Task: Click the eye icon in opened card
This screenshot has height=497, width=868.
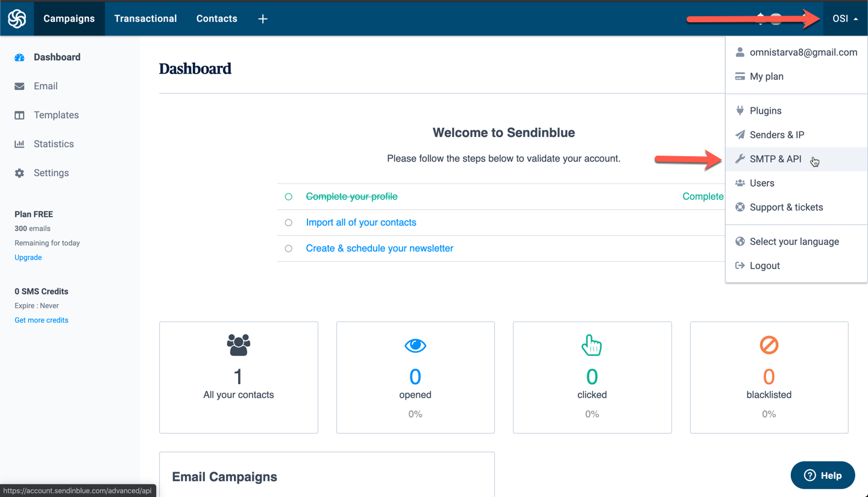Action: 415,345
